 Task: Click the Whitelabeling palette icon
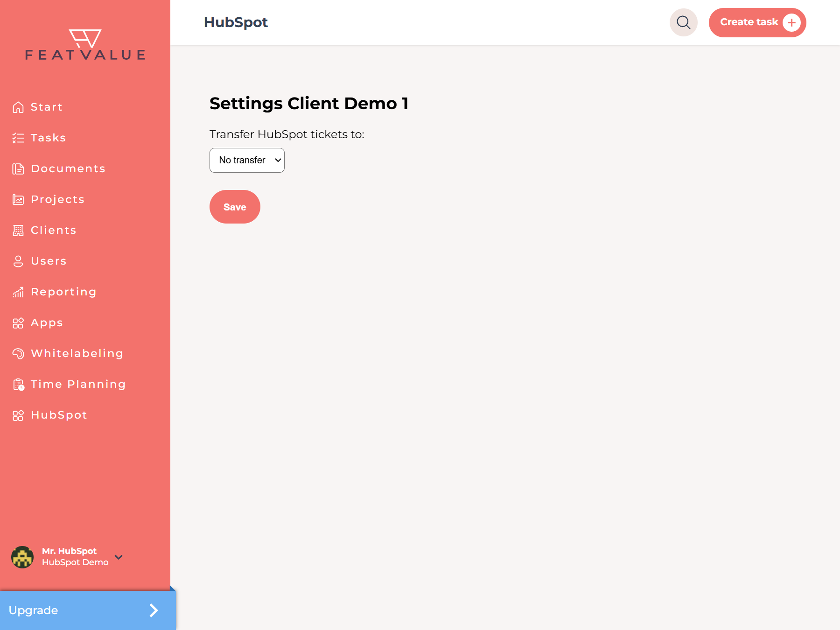(18, 354)
